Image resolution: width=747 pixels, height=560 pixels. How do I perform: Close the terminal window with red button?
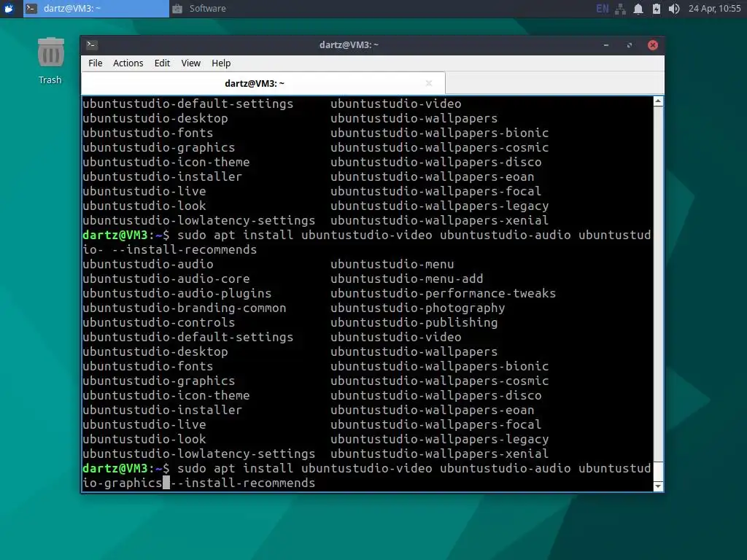pos(653,45)
